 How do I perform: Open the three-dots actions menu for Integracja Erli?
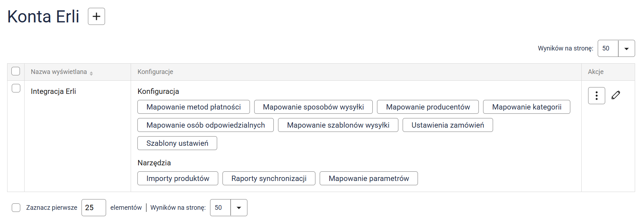click(x=596, y=96)
